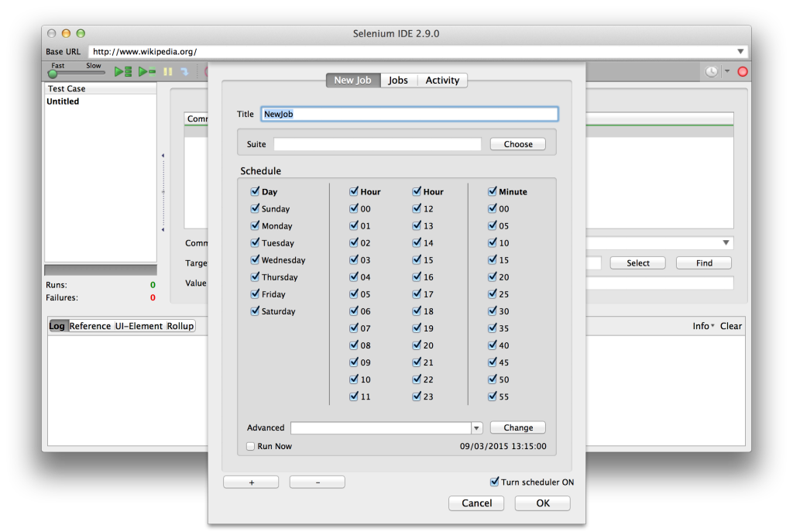Uncheck Wednesday in the schedule
This screenshot has height=532, width=793.
255,260
